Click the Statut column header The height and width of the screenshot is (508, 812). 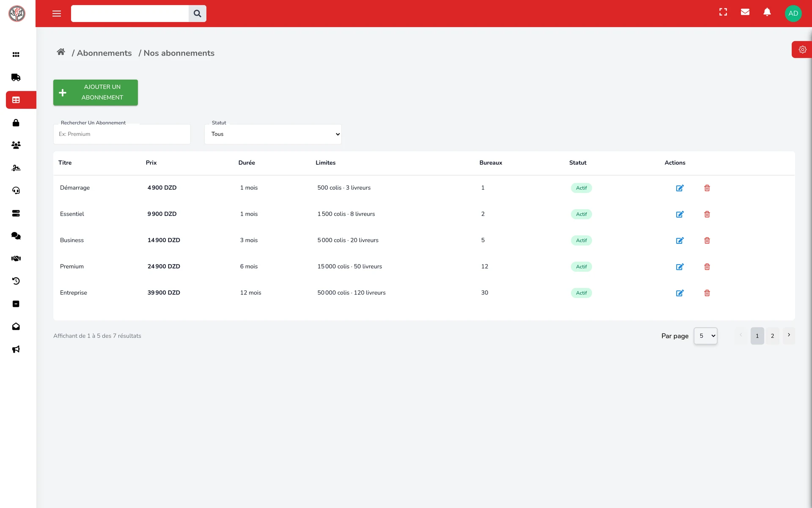(578, 163)
